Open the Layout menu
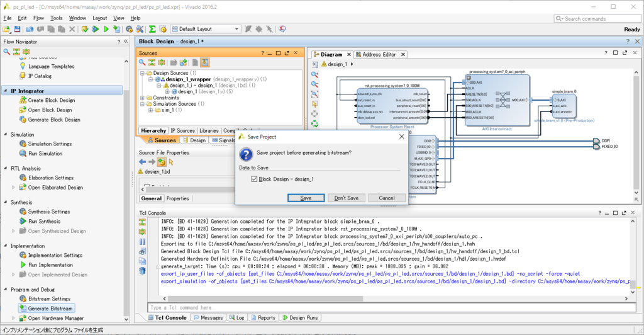This screenshot has height=335, width=644. pos(99,18)
